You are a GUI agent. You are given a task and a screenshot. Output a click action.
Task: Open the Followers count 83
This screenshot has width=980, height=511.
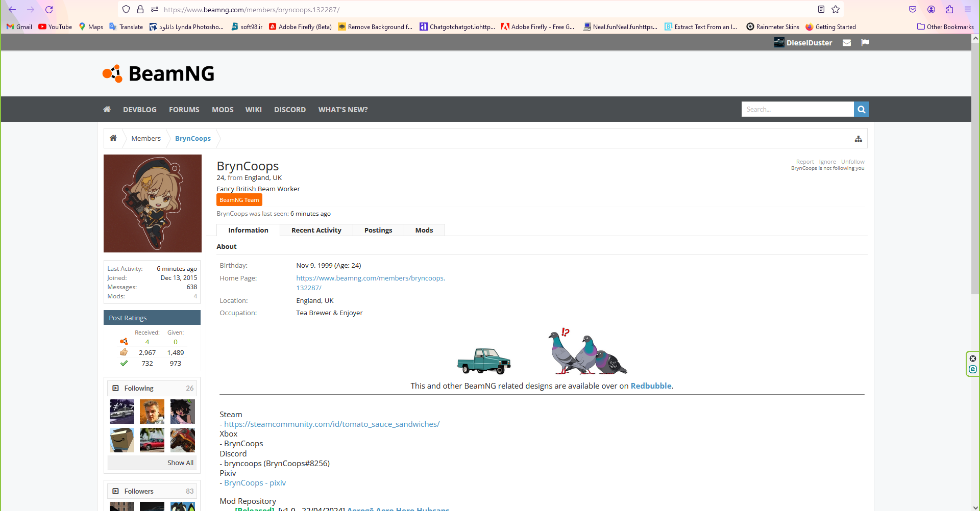tap(190, 491)
